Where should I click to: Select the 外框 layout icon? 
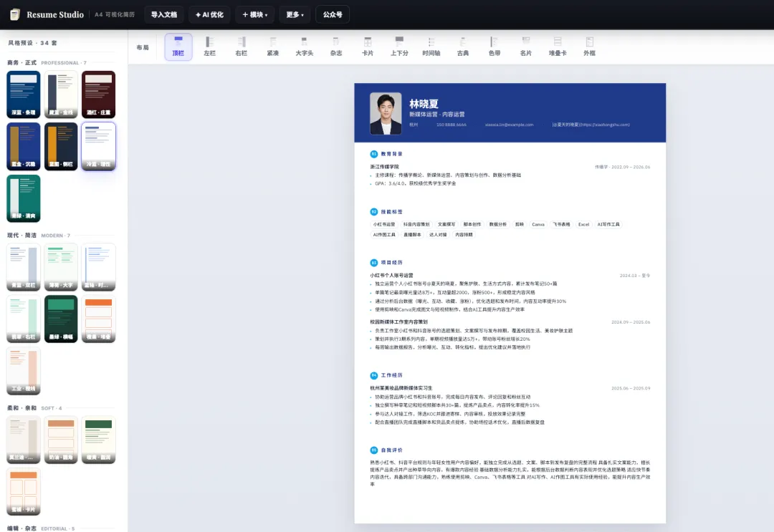pos(589,47)
